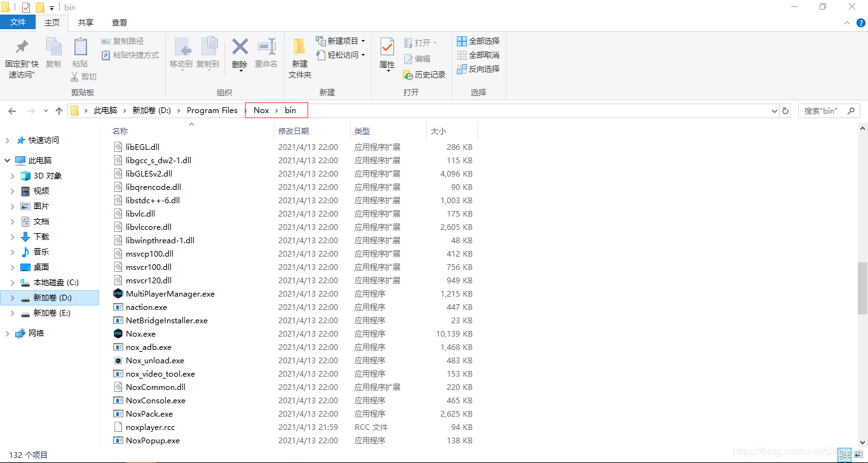Screen dimensions: 868x463
Task: Select the Nox.exe file
Action: pos(140,334)
